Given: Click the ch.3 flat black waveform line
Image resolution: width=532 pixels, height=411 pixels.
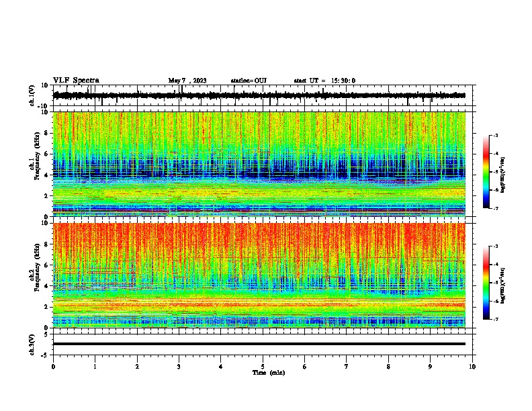Looking at the screenshot, I should click(x=259, y=344).
